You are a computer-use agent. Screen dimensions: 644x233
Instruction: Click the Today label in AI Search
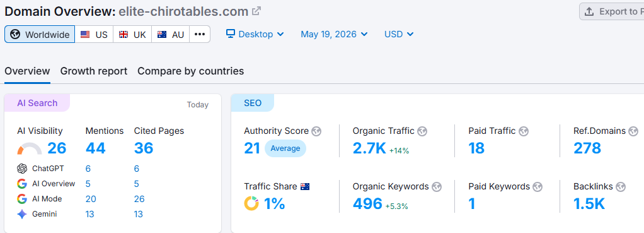pos(198,105)
